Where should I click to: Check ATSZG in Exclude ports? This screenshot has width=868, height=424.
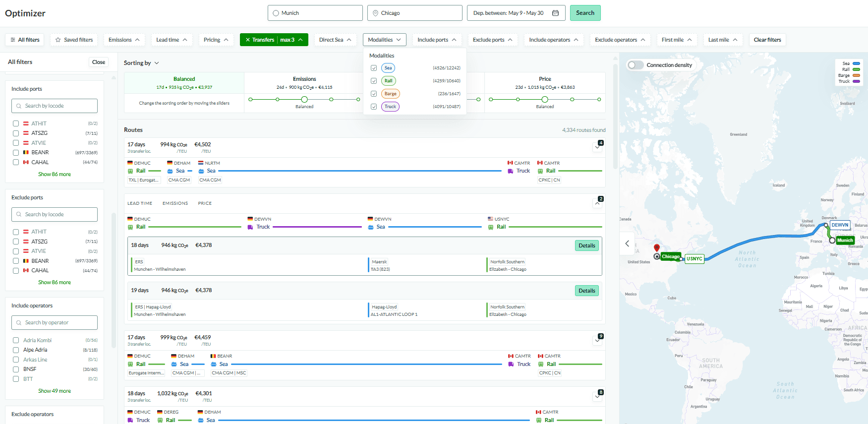(x=16, y=242)
